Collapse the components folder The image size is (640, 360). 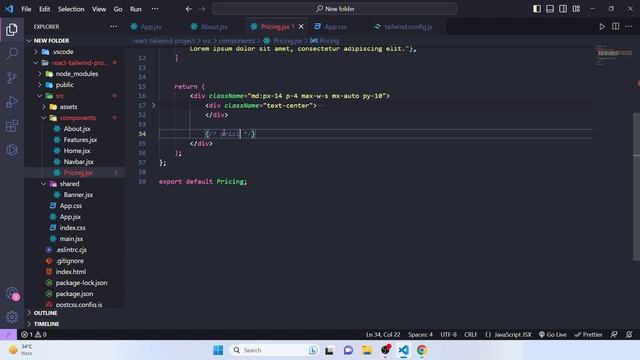[x=78, y=118]
